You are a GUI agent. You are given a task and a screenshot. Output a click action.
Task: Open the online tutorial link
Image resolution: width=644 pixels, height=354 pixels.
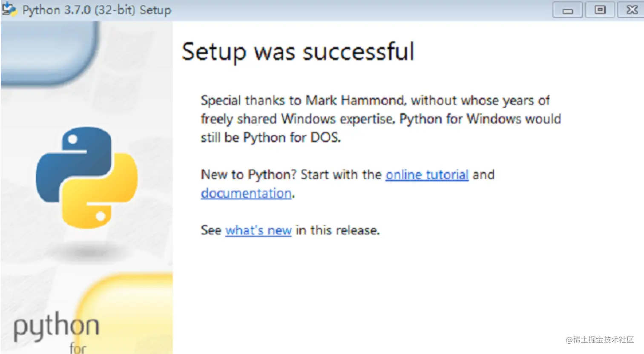click(x=427, y=175)
